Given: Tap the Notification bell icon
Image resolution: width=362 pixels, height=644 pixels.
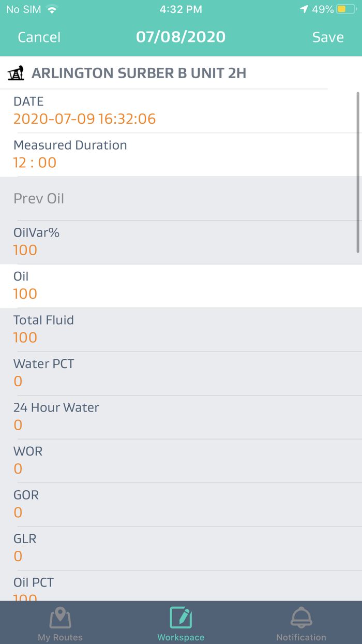Looking at the screenshot, I should [301, 618].
